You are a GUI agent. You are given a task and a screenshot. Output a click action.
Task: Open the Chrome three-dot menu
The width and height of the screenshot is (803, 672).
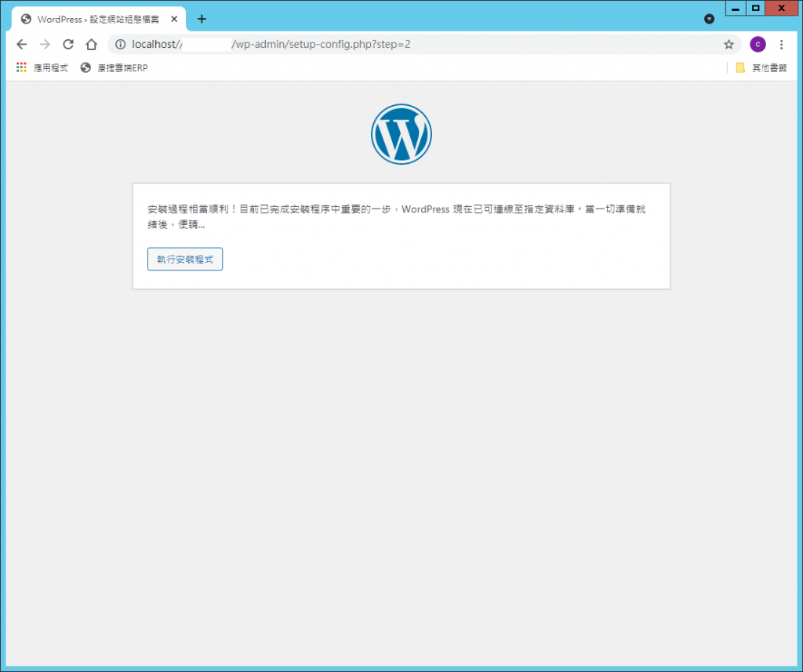[x=781, y=45]
